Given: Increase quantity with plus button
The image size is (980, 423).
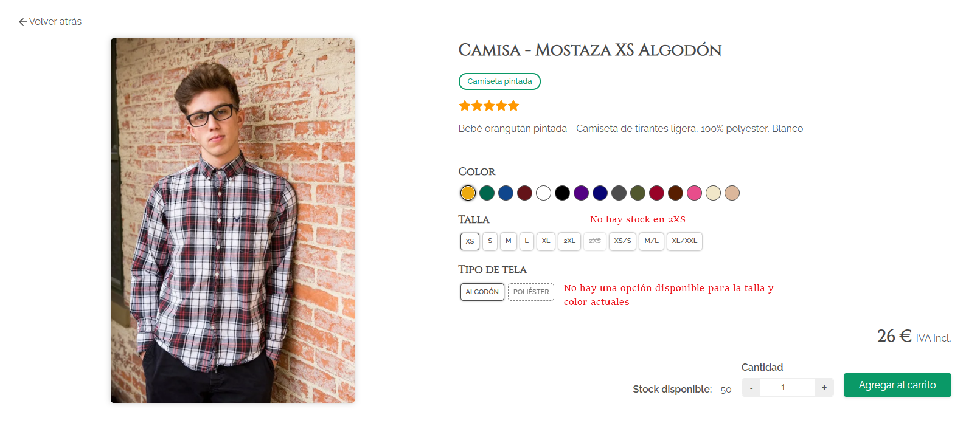Looking at the screenshot, I should (x=824, y=388).
